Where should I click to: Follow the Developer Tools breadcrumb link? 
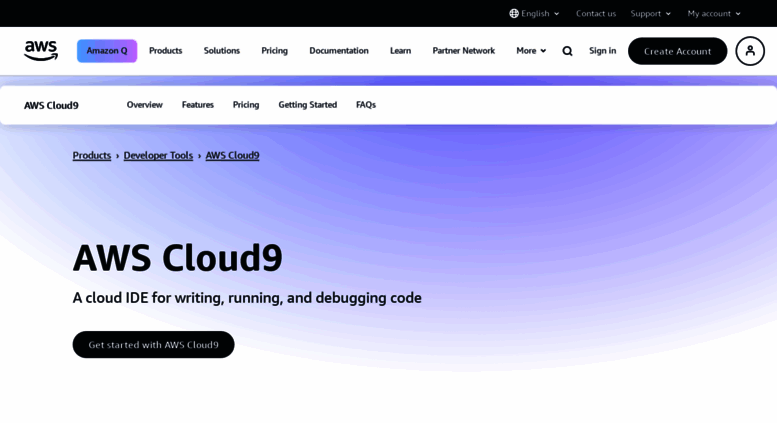(x=158, y=156)
